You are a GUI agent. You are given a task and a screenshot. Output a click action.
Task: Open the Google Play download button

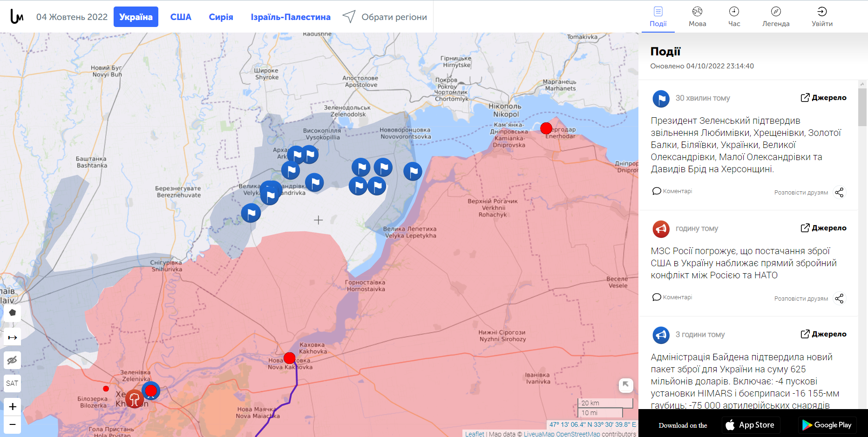click(827, 425)
